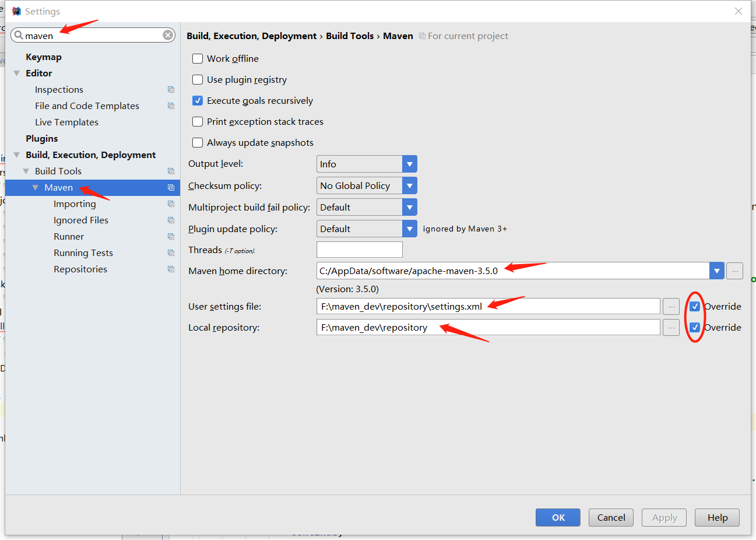Click the settings search box
Screen dimensions: 756x540
coord(93,35)
